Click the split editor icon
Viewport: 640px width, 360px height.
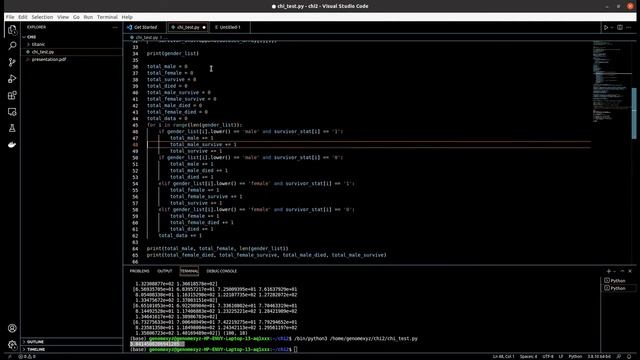[620, 27]
